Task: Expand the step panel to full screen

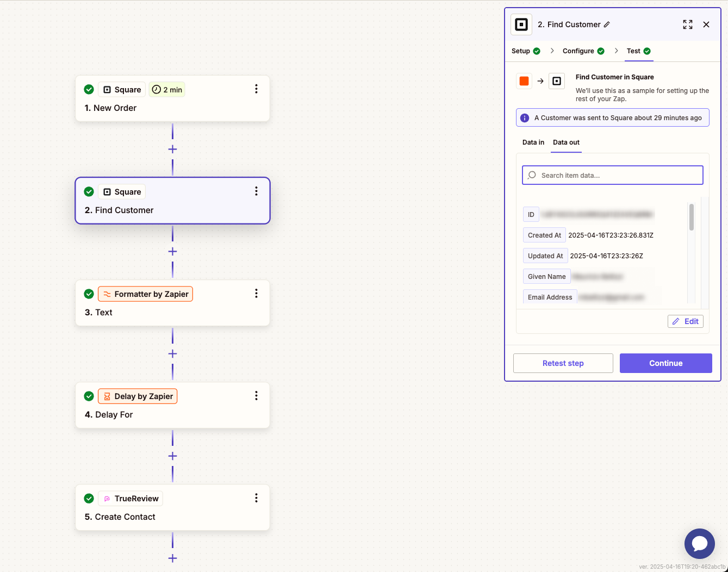Action: [688, 24]
